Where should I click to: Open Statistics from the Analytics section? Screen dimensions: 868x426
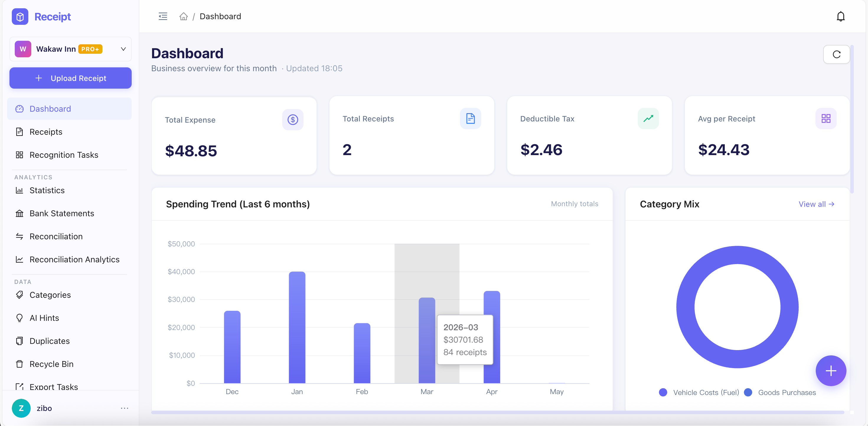[69, 190]
